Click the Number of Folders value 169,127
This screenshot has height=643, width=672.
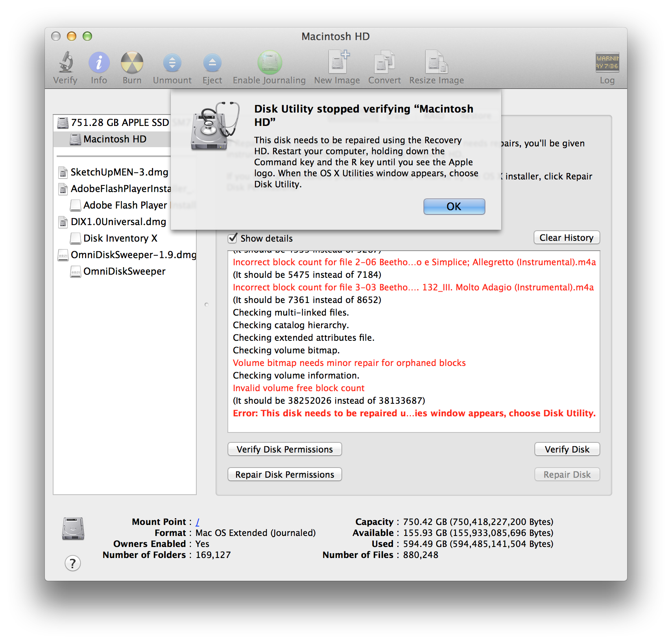point(213,555)
